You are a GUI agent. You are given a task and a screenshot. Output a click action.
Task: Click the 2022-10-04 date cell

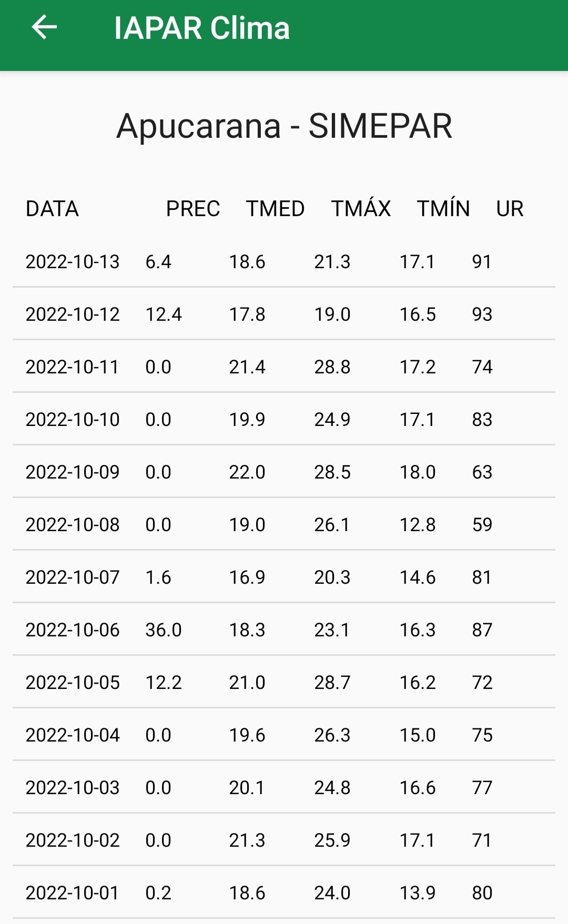[73, 735]
